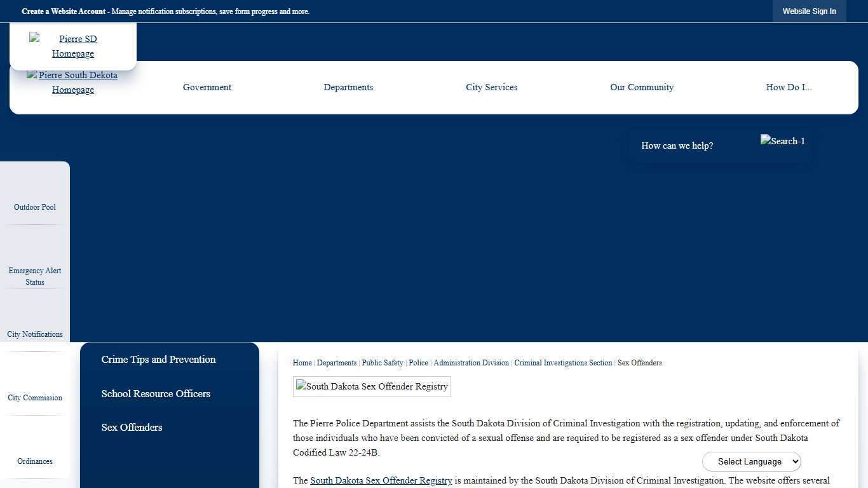Open the How Do I... menu
This screenshot has height=488, width=868.
click(789, 88)
